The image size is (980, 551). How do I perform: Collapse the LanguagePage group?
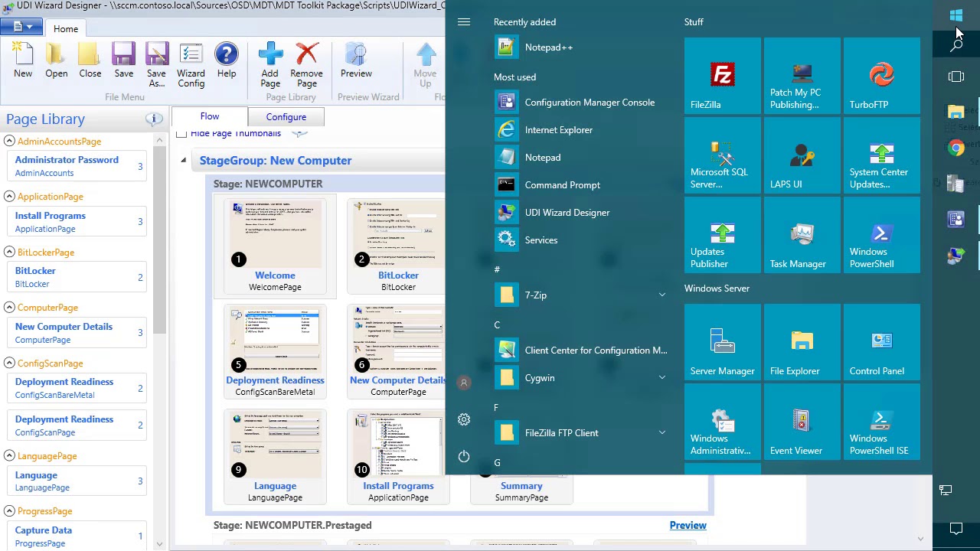pyautogui.click(x=9, y=455)
